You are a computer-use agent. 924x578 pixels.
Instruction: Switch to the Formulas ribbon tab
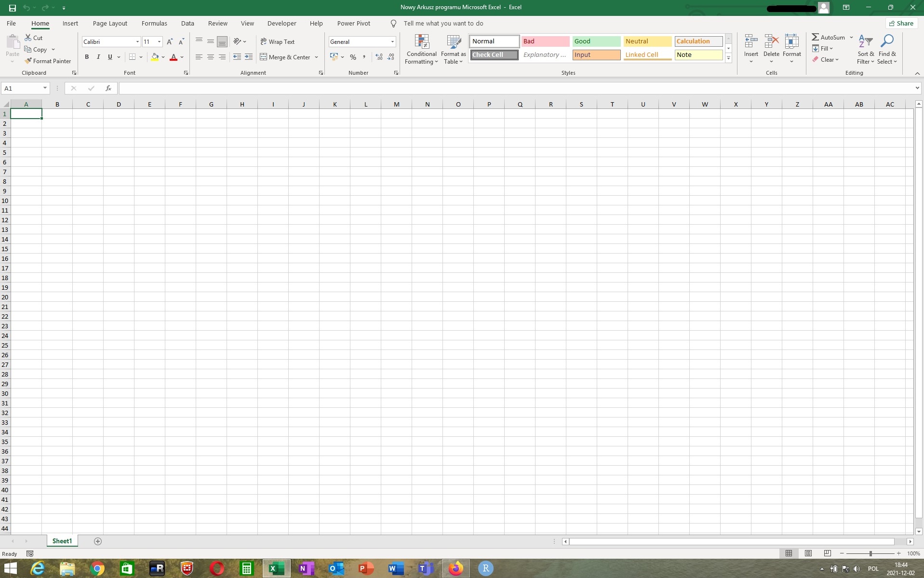[x=154, y=23]
